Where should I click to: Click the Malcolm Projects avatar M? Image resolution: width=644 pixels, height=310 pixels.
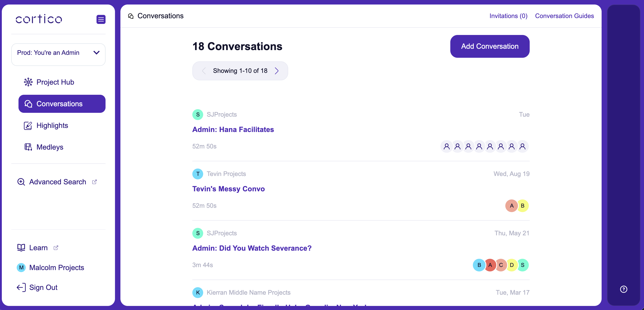21,268
